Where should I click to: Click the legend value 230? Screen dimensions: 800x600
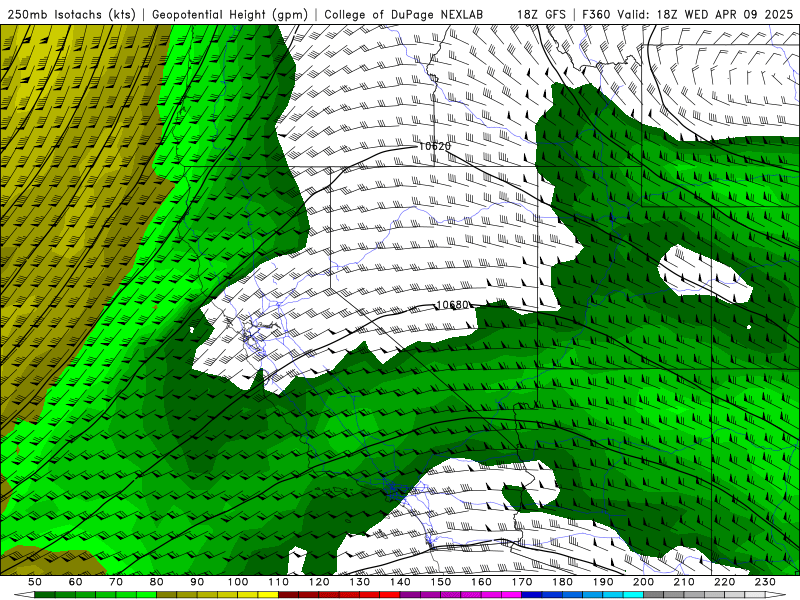tap(765, 582)
